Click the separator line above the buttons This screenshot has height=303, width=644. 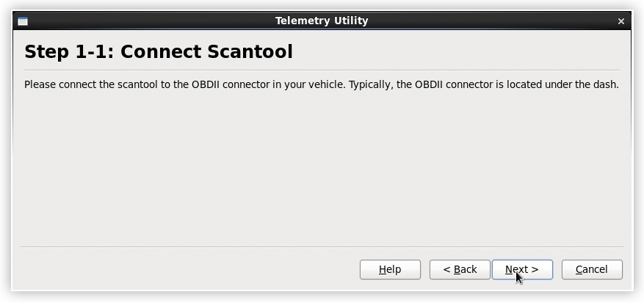click(322, 247)
